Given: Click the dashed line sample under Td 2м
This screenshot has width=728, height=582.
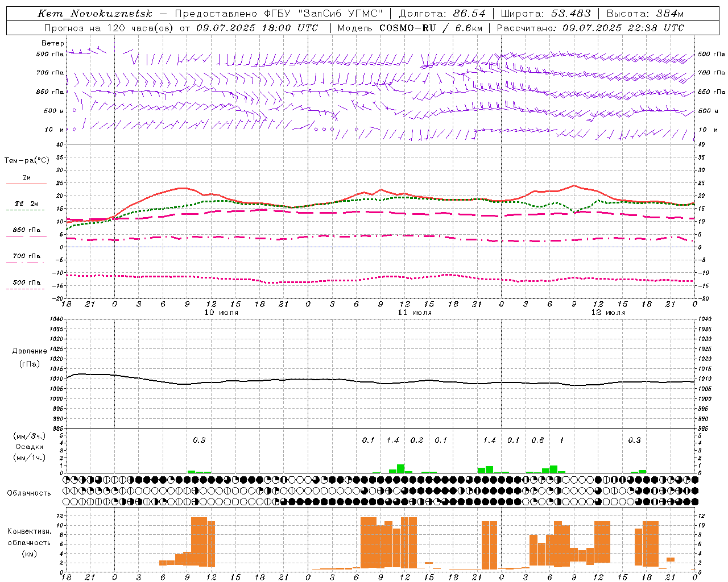Looking at the screenshot, I should (26, 210).
